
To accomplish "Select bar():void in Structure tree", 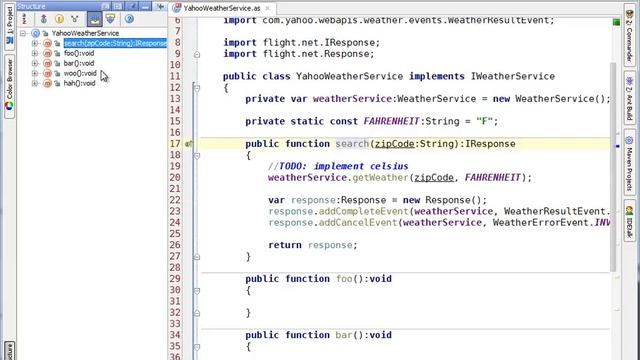I will [x=79, y=63].
